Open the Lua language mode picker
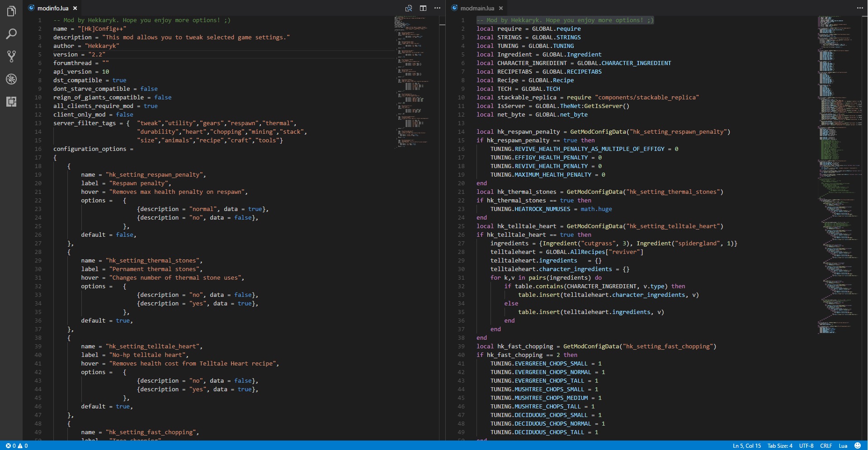868x450 pixels. coord(843,445)
